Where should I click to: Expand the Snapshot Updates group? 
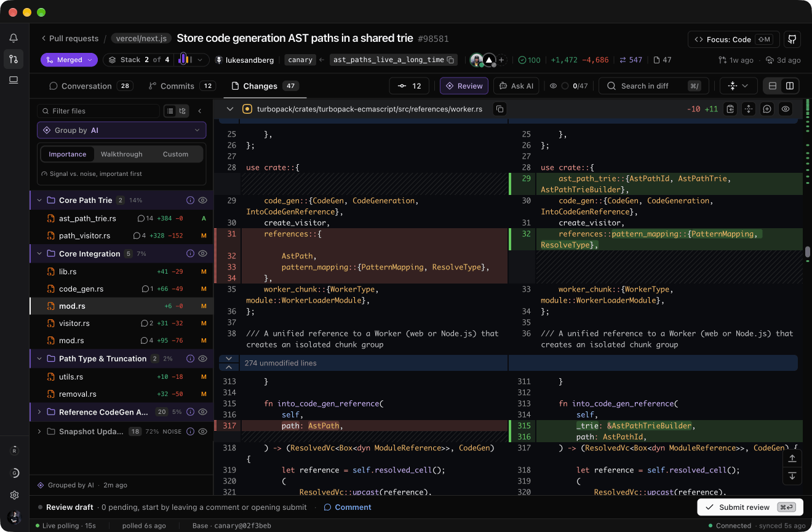pyautogui.click(x=39, y=432)
